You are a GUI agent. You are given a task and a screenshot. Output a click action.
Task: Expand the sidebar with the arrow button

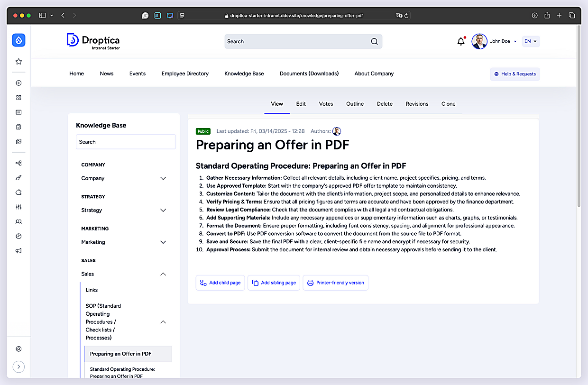[x=18, y=367]
